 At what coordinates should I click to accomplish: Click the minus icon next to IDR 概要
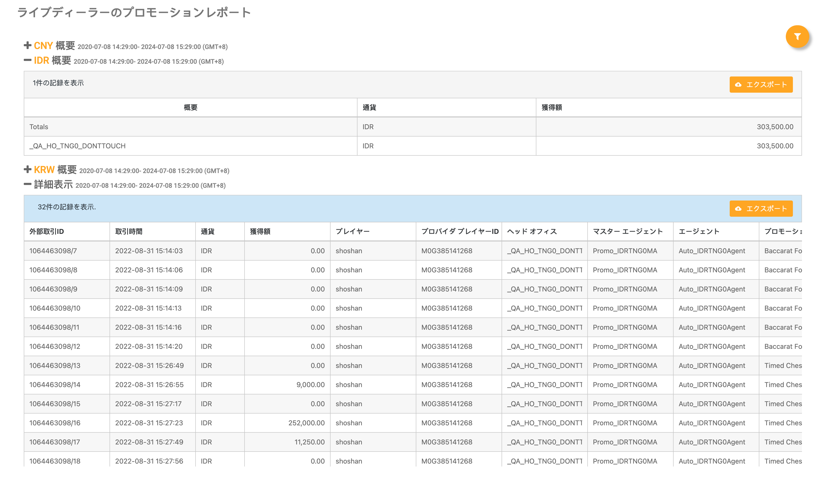pos(27,60)
